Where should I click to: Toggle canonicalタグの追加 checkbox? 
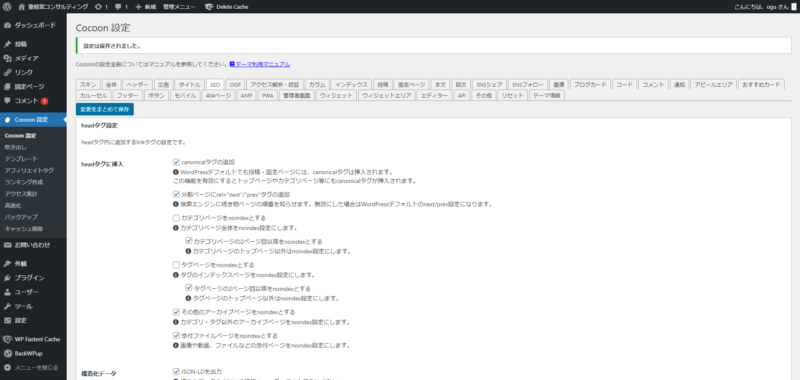pos(176,162)
